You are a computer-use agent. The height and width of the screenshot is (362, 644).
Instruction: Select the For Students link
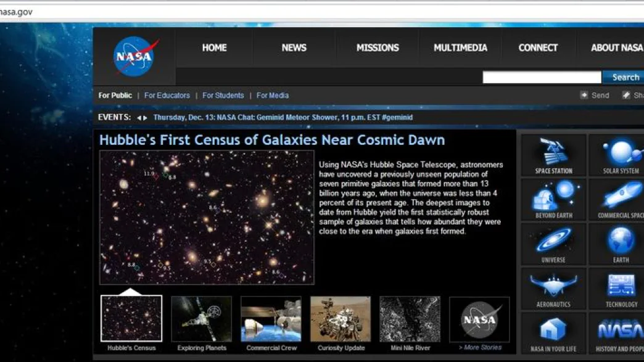click(x=223, y=95)
